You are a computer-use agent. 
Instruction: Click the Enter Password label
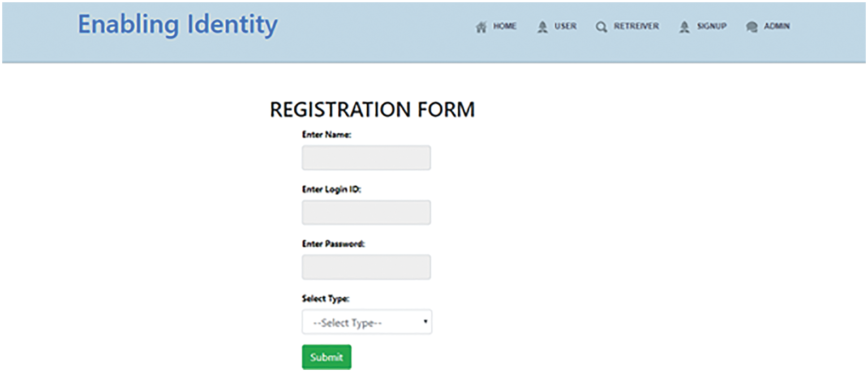tap(333, 244)
